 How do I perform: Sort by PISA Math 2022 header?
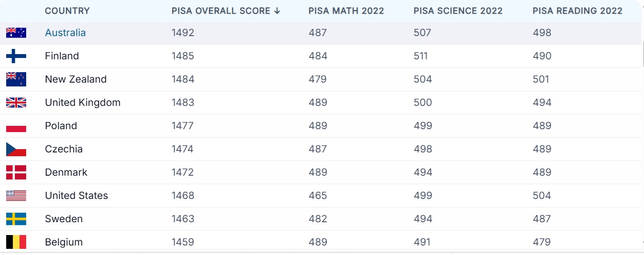(x=346, y=11)
